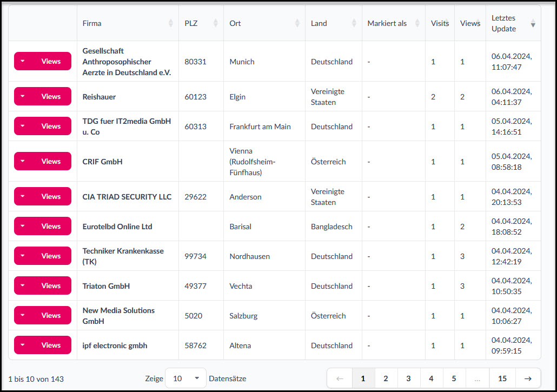557x392 pixels.
Task: Click city Altena cell
Action: pos(240,346)
